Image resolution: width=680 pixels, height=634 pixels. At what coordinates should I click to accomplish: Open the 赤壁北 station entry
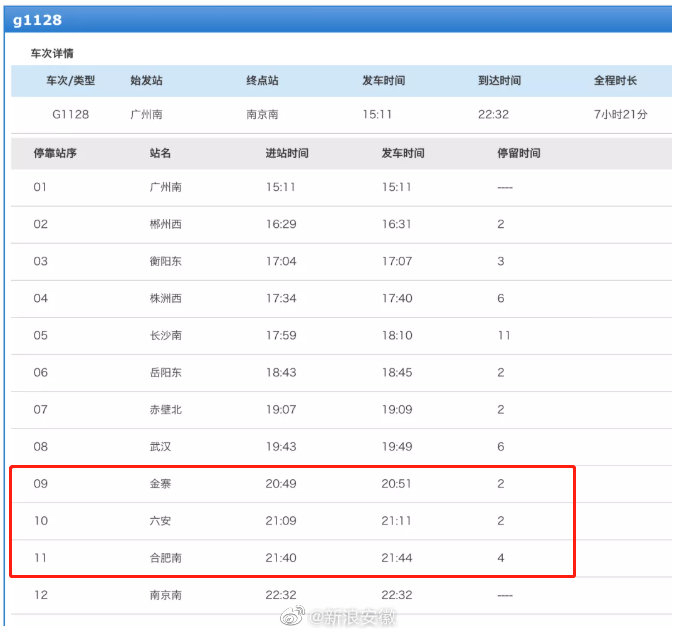(165, 409)
